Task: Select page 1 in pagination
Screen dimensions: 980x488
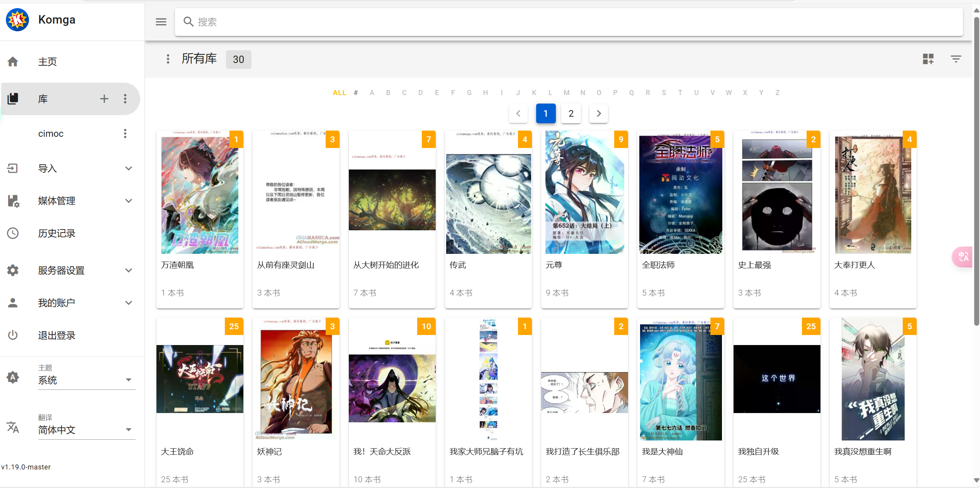Action: [546, 114]
